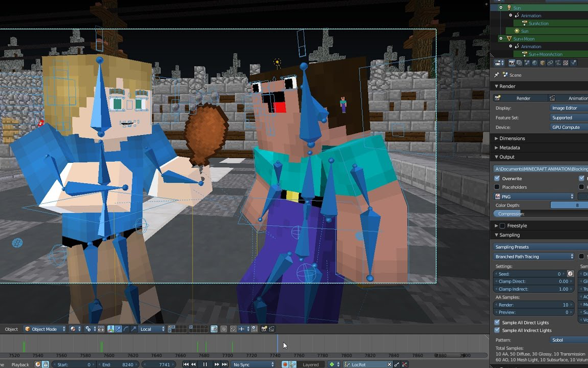The image size is (588, 368).
Task: Open the GPU Compute device dropdown
Action: pos(569,127)
